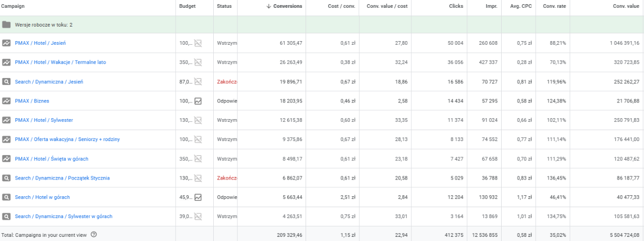Select clicks value 36 056

(x=456, y=62)
